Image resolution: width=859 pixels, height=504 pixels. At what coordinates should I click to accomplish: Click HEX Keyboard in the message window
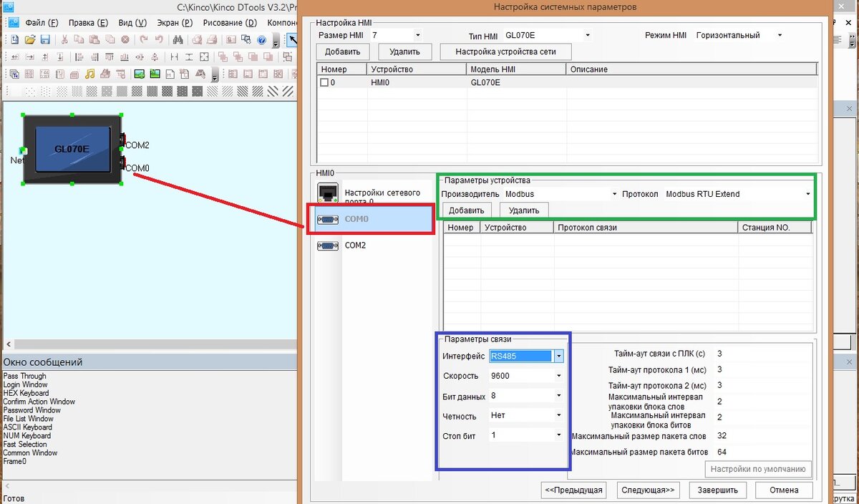pyautogui.click(x=26, y=393)
